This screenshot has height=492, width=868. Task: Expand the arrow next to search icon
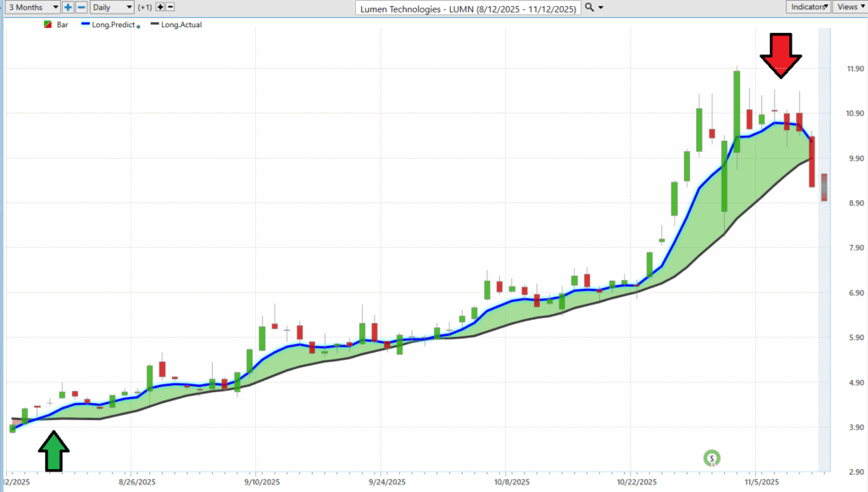(x=601, y=7)
